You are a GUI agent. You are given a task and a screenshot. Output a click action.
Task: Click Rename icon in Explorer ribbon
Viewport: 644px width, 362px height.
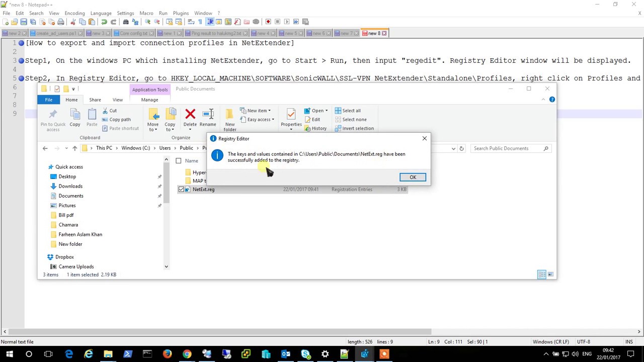tap(208, 115)
